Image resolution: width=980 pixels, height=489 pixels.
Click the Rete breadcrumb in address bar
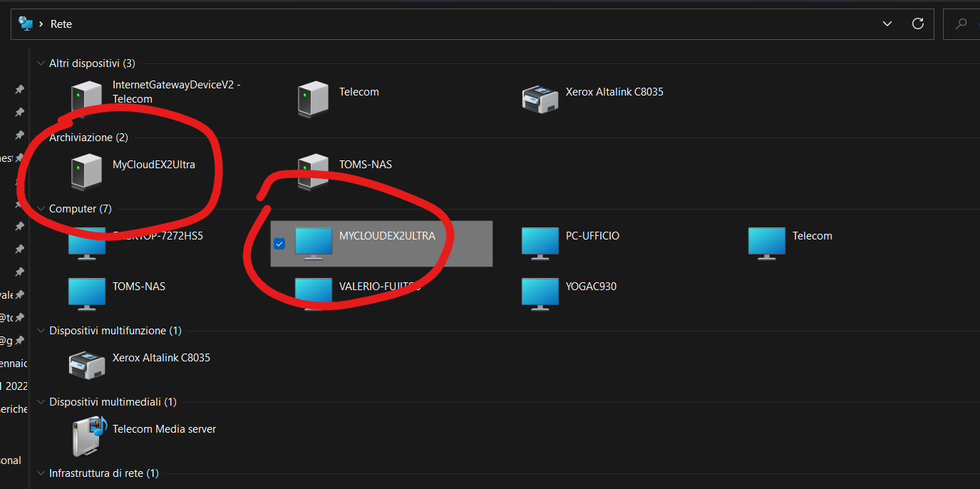point(61,24)
